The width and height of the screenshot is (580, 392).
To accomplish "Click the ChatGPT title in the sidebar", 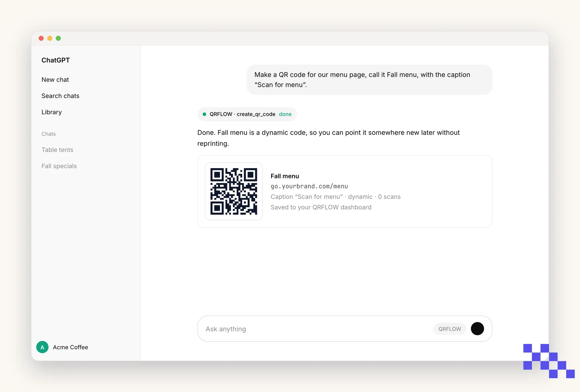I will click(55, 60).
